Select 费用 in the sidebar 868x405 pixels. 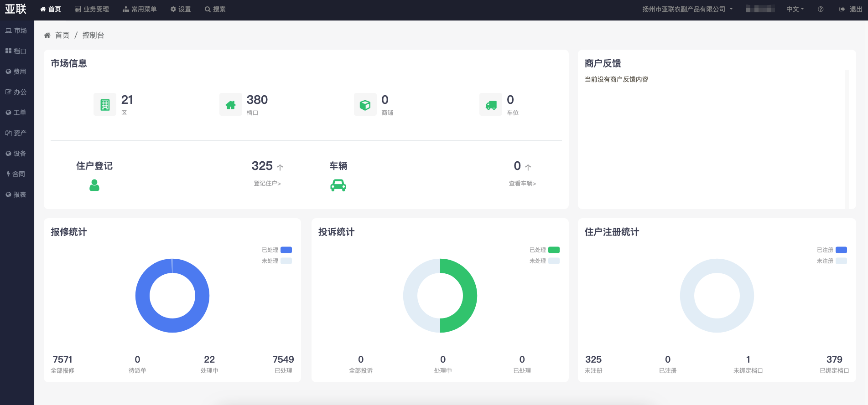pyautogui.click(x=16, y=72)
